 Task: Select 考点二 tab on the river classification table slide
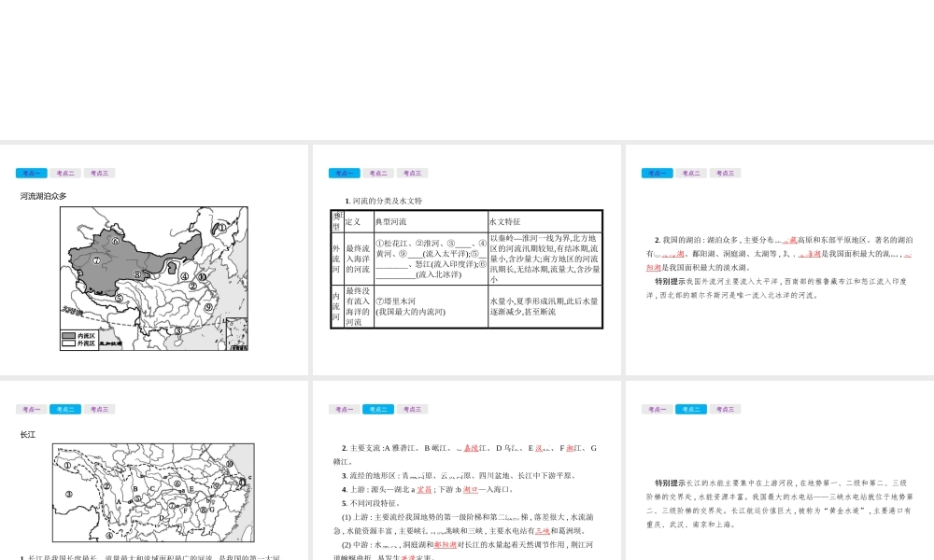(378, 174)
